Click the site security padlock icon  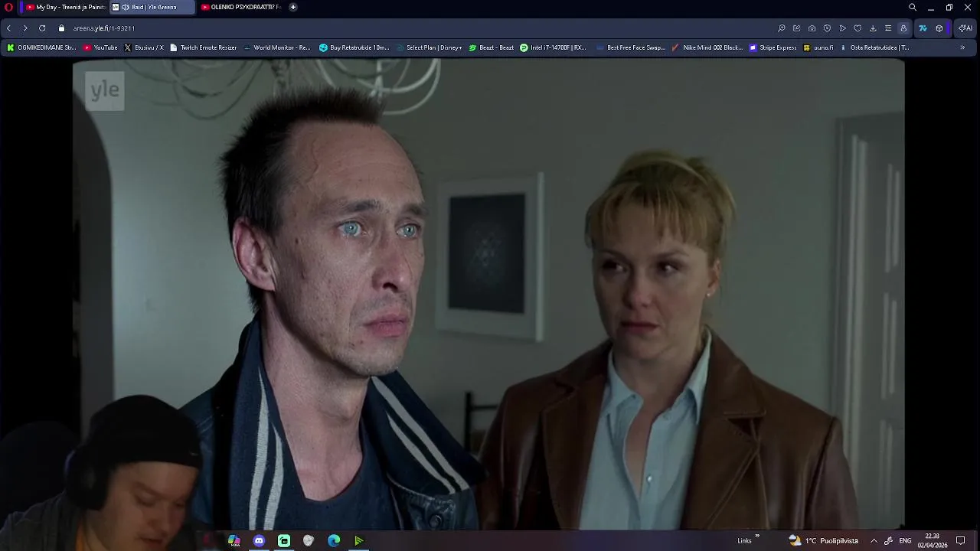click(x=61, y=28)
